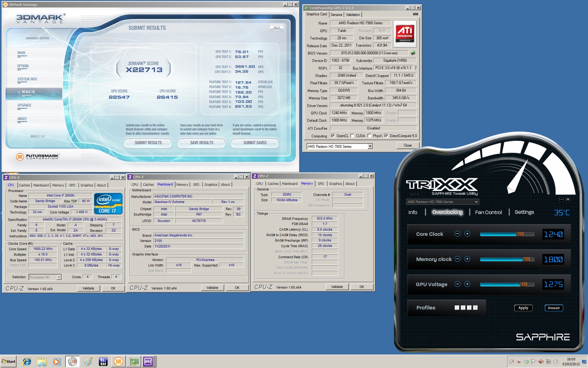Click the GPU-Z taskbar button
Image resolution: width=588 pixels, height=368 pixels.
coord(134,362)
